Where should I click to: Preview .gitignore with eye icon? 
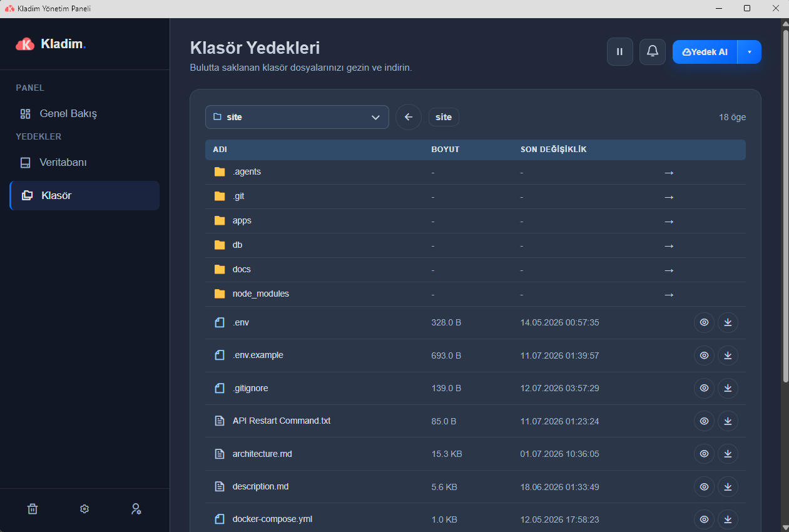click(705, 388)
